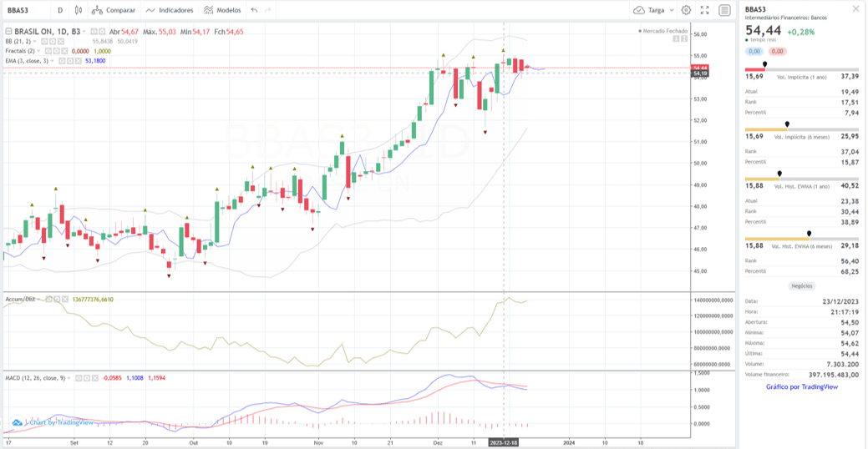The image size is (868, 449).
Task: Click the redo arrow in toolbar
Action: pyautogui.click(x=268, y=10)
